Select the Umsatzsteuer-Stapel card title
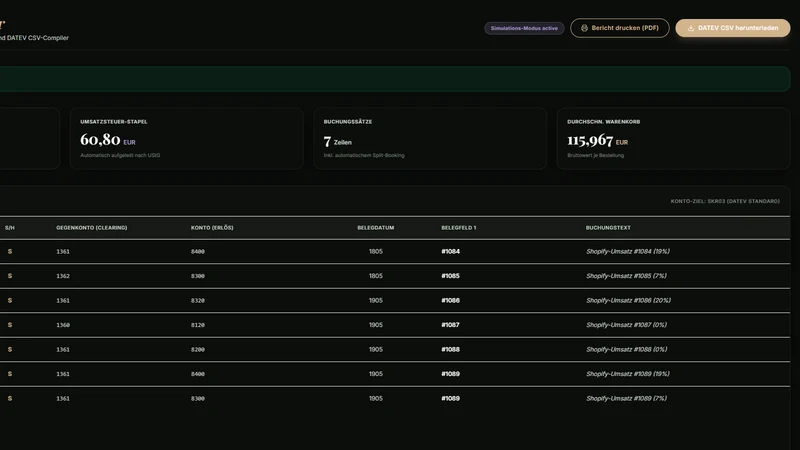 click(114, 121)
